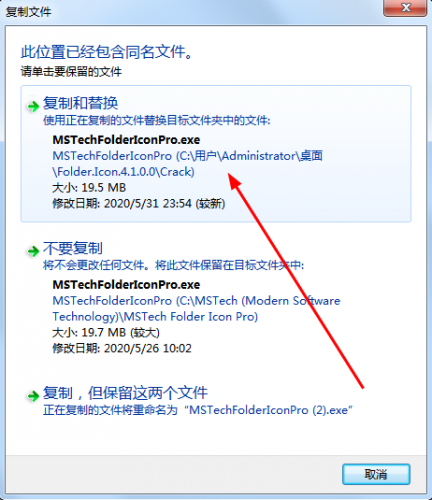The image size is (432, 500).
Task: Click first MSTechFolderIconPro.exe filename in replace option
Action: [x=126, y=140]
